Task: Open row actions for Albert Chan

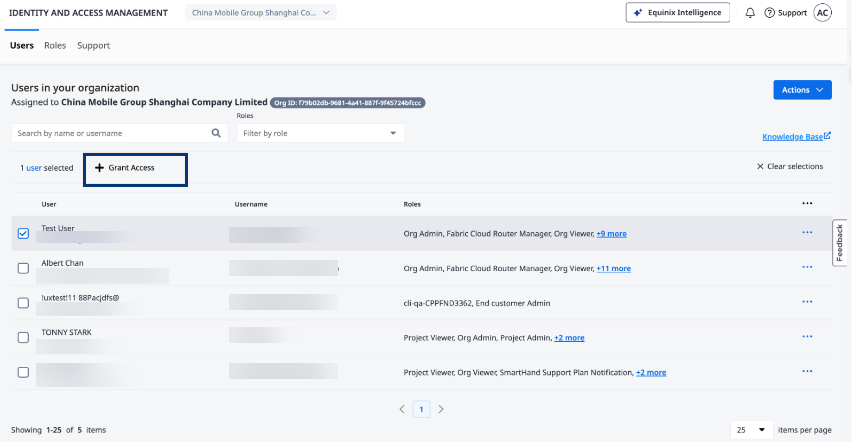Action: click(x=807, y=267)
